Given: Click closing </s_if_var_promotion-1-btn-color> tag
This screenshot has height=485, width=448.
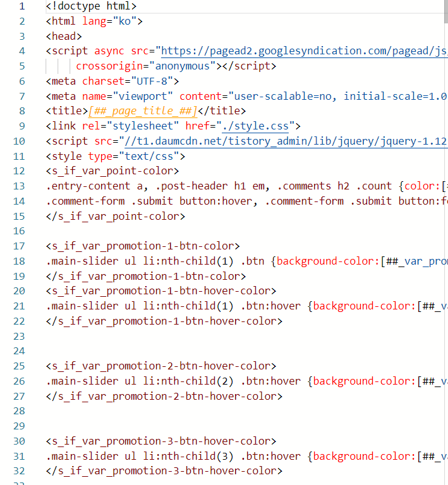Looking at the screenshot, I should (146, 277).
